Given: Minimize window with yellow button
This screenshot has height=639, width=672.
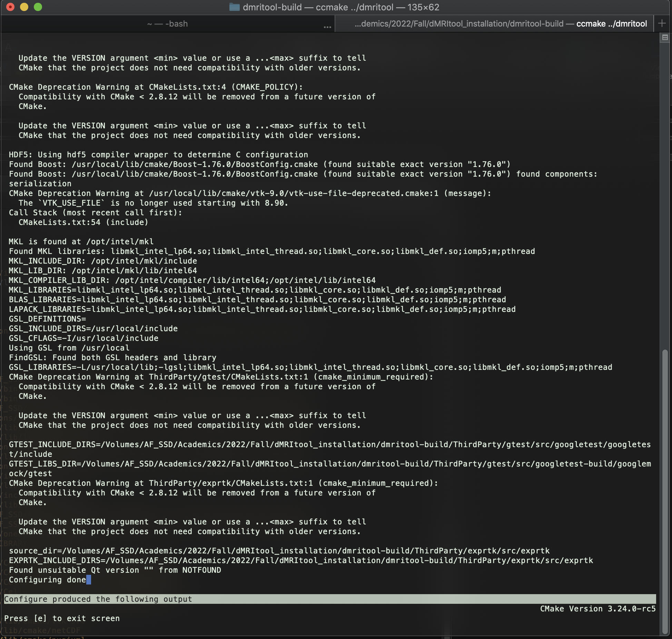Looking at the screenshot, I should tap(24, 7).
